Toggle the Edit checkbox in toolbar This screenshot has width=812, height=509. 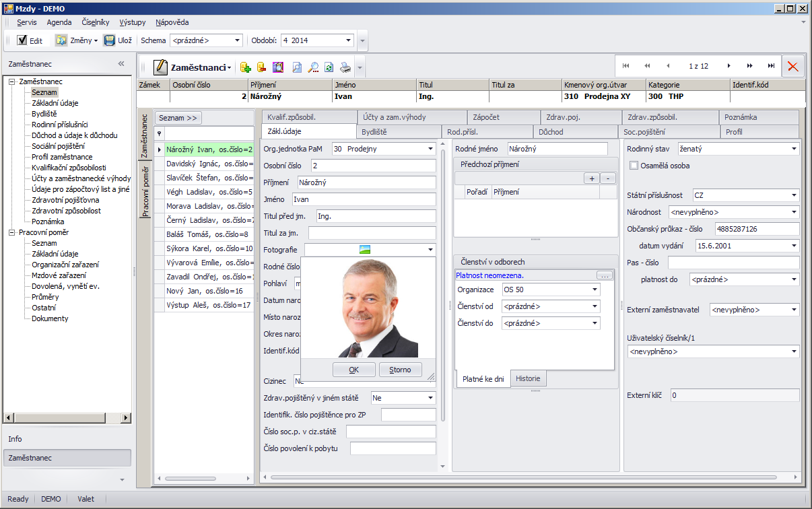[x=22, y=40]
